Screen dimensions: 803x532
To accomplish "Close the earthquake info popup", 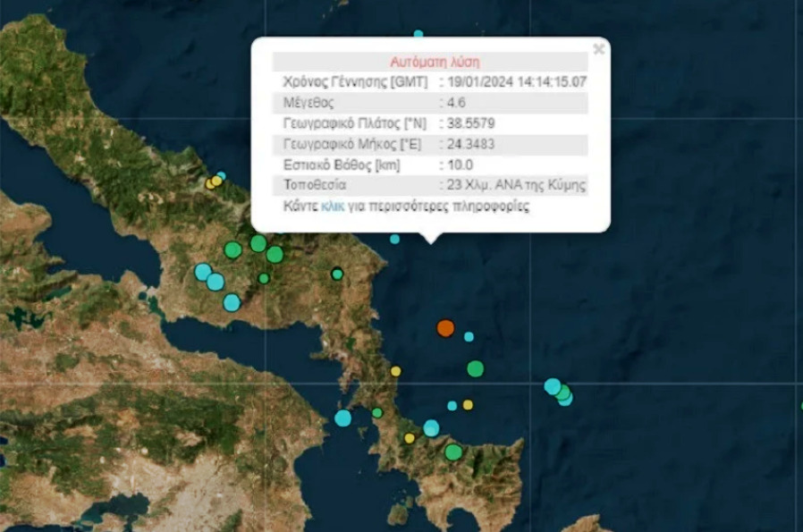I will (598, 49).
